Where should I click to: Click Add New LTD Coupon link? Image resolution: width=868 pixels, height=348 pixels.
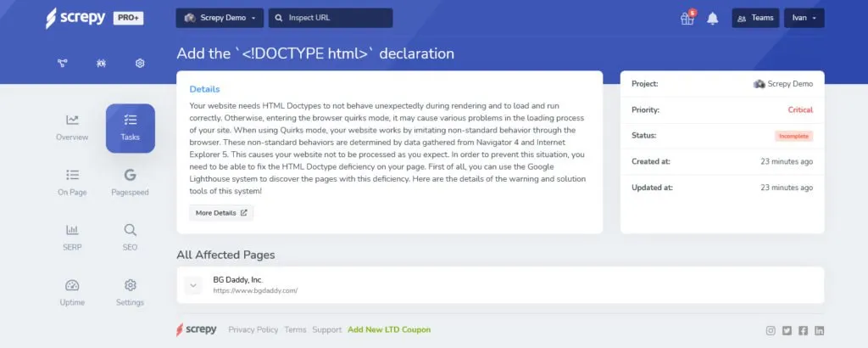[x=389, y=329]
